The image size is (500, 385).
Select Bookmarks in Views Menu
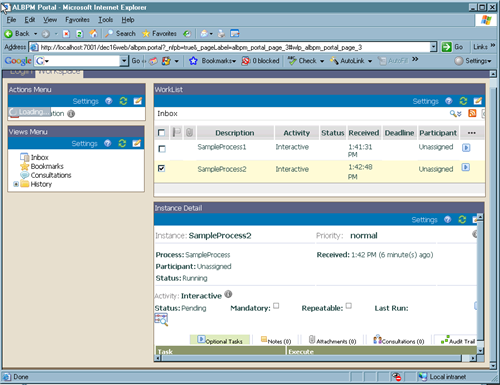tap(47, 166)
